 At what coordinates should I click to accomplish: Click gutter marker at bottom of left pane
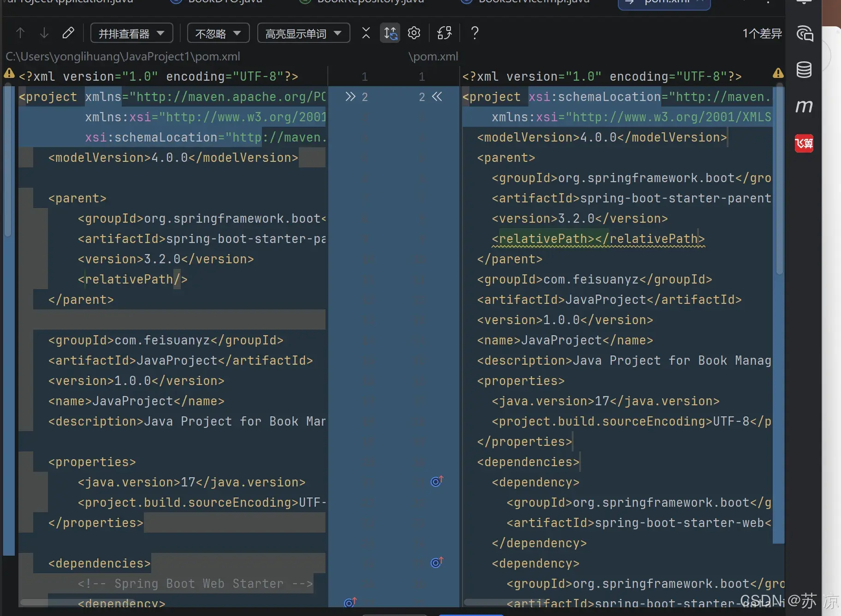pyautogui.click(x=350, y=602)
